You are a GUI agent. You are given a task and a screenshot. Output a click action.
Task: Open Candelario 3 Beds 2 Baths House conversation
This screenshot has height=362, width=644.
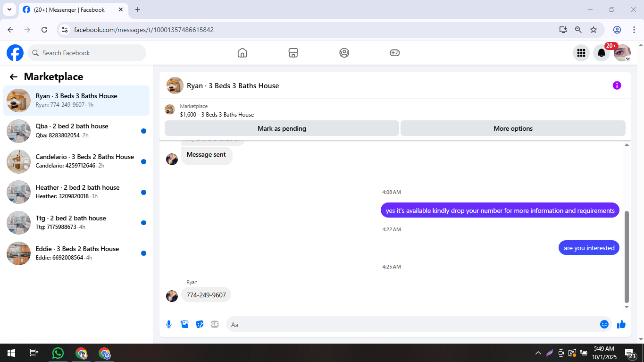point(76,161)
